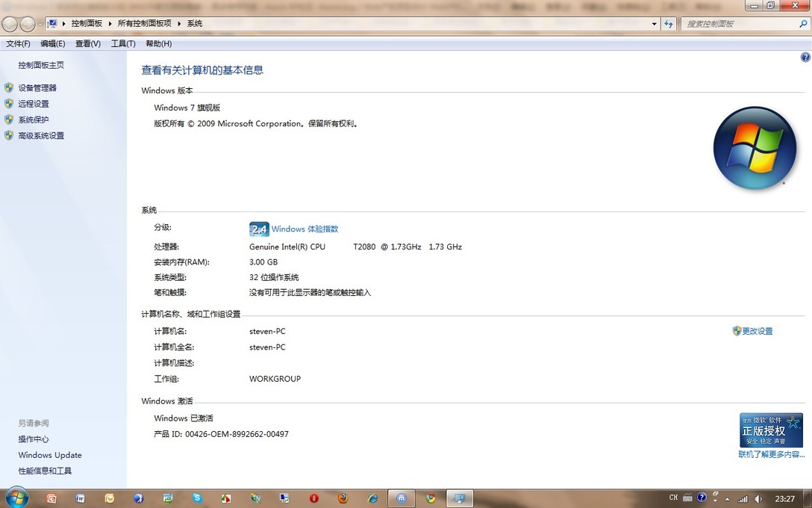Click the shield icon beside 远程设置
The image size is (812, 508).
coord(9,104)
